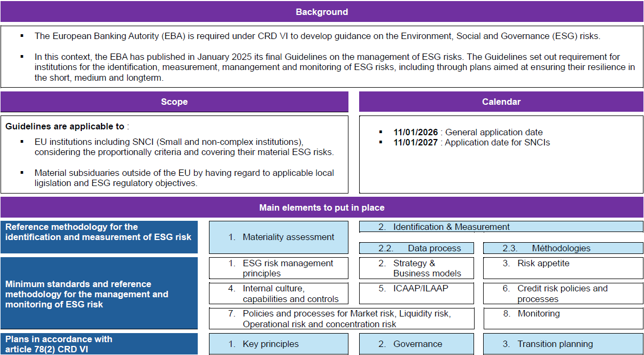Select Internal culture, capabilities and controls
Screen dimensions: 644x355
click(x=278, y=294)
